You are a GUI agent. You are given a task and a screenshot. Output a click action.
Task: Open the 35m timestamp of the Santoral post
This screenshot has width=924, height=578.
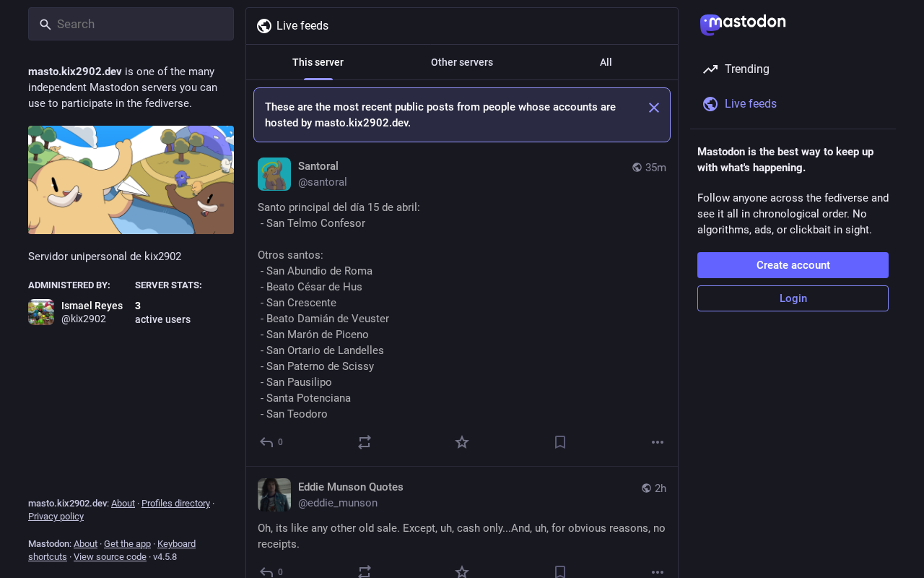click(655, 168)
